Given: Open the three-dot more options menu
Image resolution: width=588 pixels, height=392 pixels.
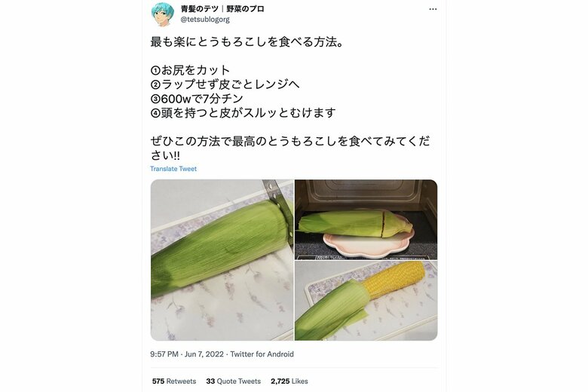Looking at the screenshot, I should [x=433, y=9].
